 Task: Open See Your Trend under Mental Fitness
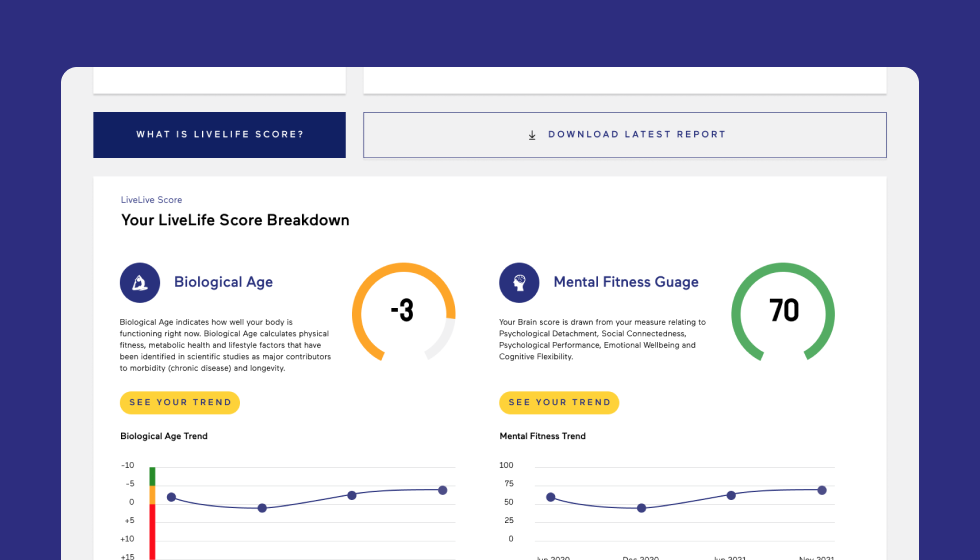[x=559, y=402]
